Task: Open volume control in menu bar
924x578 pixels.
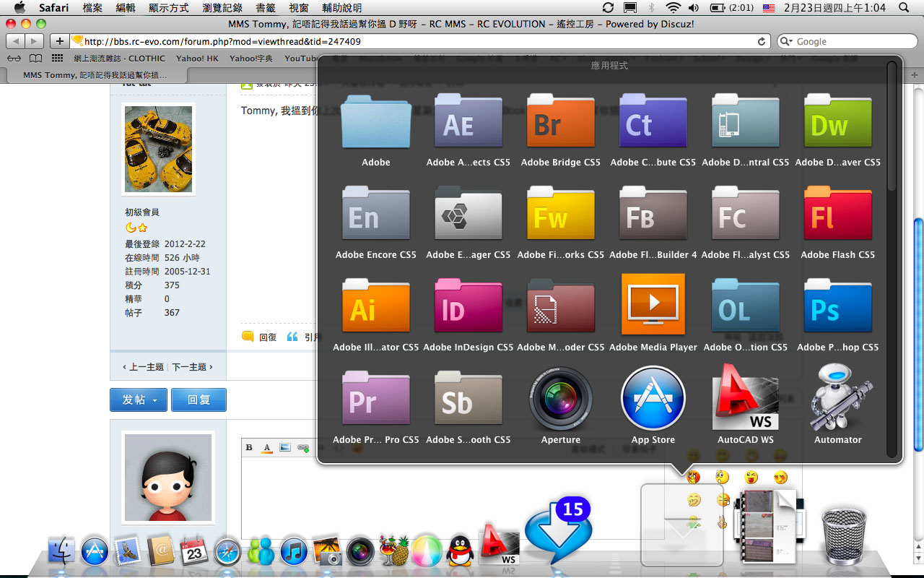Action: tap(694, 8)
